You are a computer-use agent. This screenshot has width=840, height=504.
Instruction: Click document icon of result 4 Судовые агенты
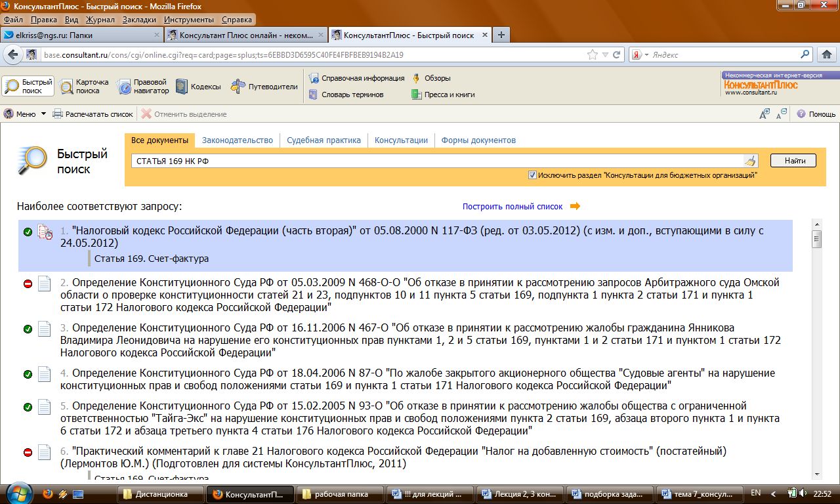(44, 374)
